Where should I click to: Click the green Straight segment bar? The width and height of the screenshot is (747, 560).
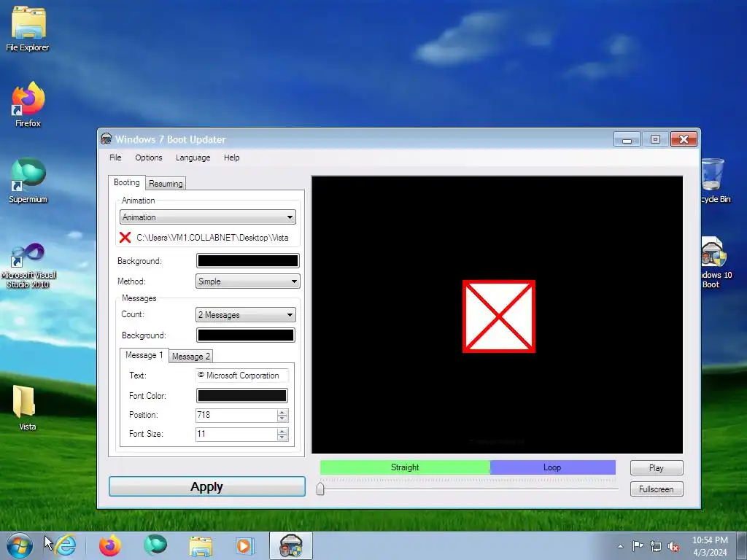(x=405, y=467)
